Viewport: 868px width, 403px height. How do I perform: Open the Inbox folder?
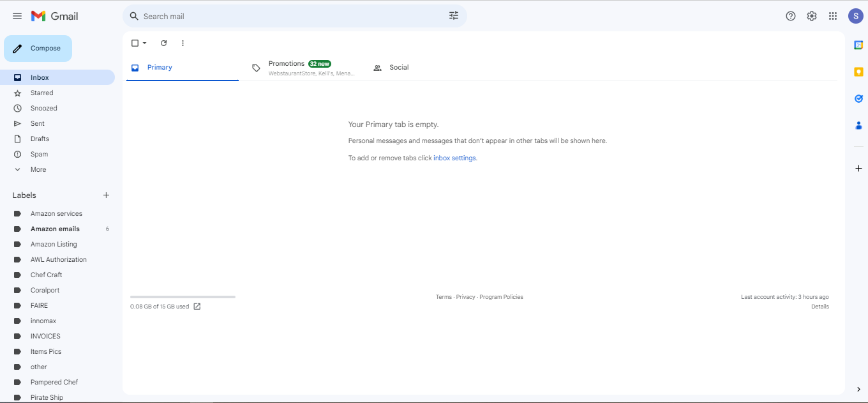pyautogui.click(x=57, y=77)
